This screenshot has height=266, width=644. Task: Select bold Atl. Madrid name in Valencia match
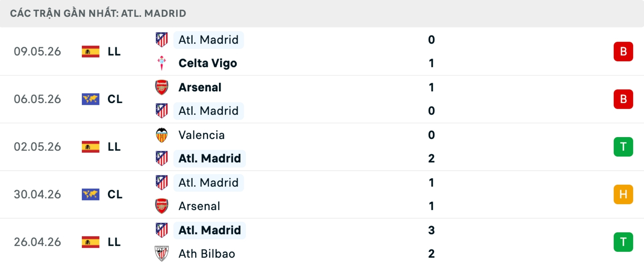[x=210, y=159]
